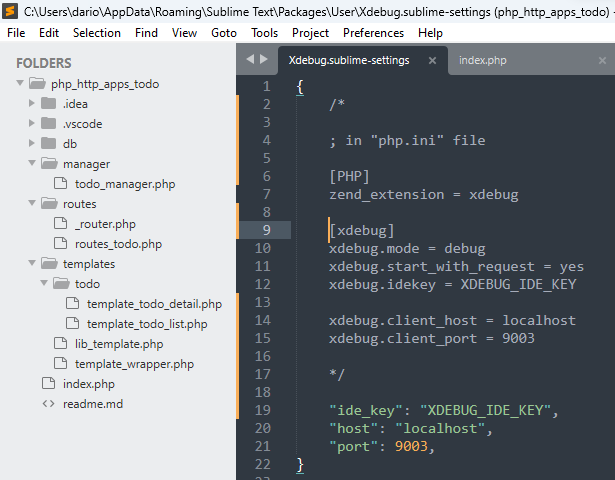The width and height of the screenshot is (615, 480).
Task: Select the php_http_apps_todo folder name
Action: click(105, 84)
